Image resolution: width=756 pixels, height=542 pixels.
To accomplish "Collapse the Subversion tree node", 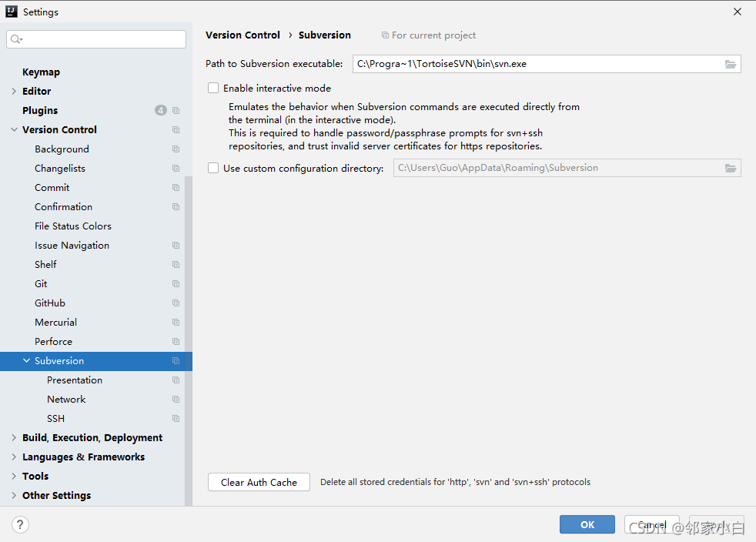I will (x=26, y=360).
